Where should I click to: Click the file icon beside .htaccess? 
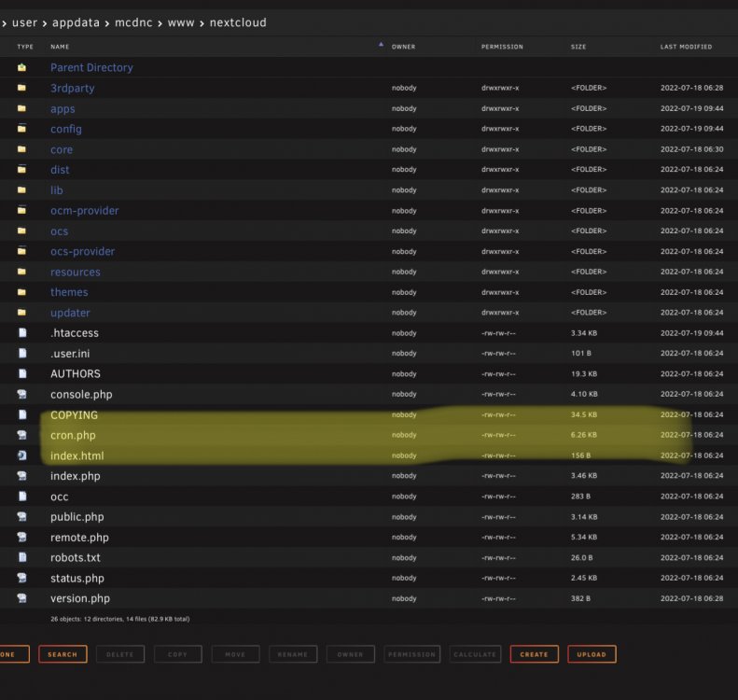click(22, 333)
